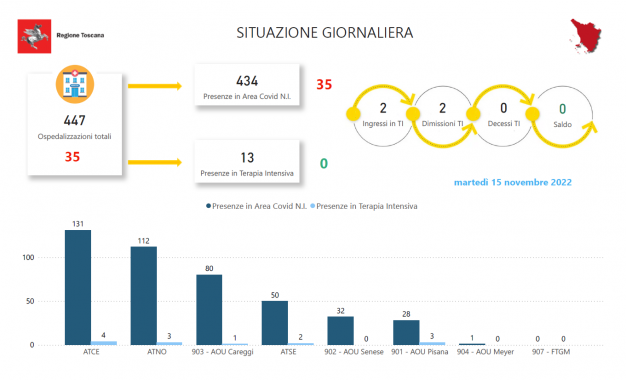This screenshot has height=380, width=626.
Task: Click the 904 - AOU Meyer axis label
Action: click(x=485, y=352)
